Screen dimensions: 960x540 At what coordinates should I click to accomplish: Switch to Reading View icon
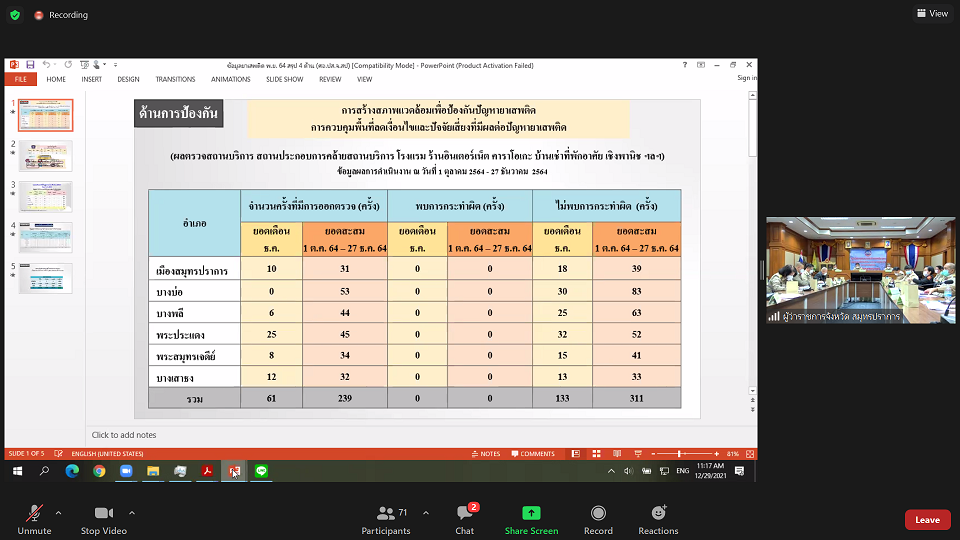coord(617,454)
